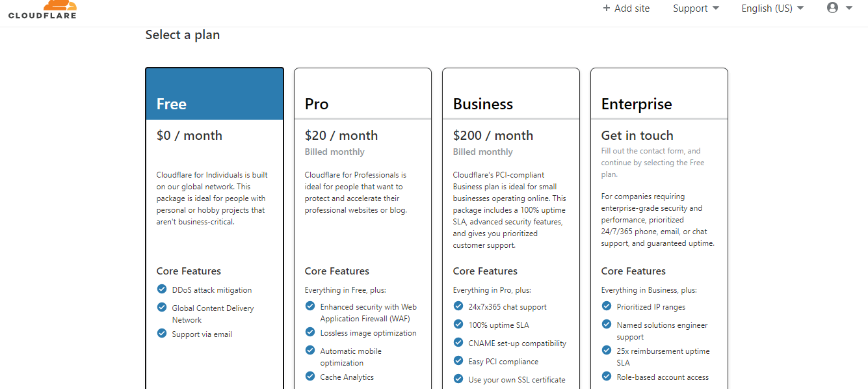Click checkmark icon beside Easy PCI compliance
This screenshot has height=389, width=868.
tap(458, 361)
